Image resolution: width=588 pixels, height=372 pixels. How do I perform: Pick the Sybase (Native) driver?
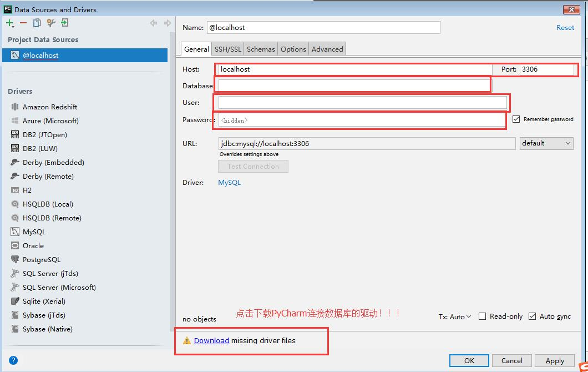47,329
